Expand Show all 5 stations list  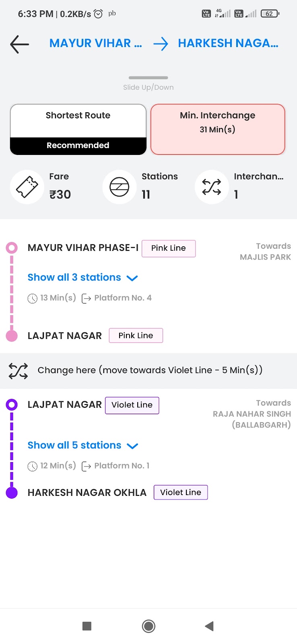point(74,445)
